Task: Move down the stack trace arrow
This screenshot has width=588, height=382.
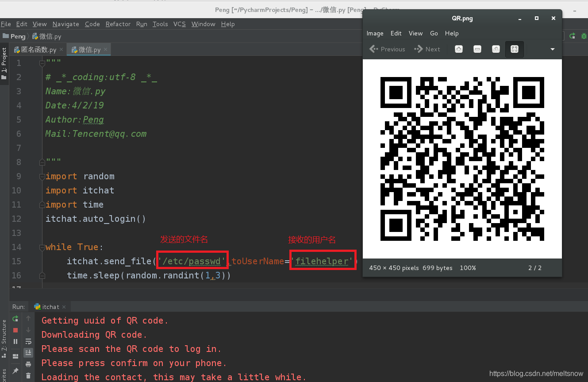Action: 28,330
